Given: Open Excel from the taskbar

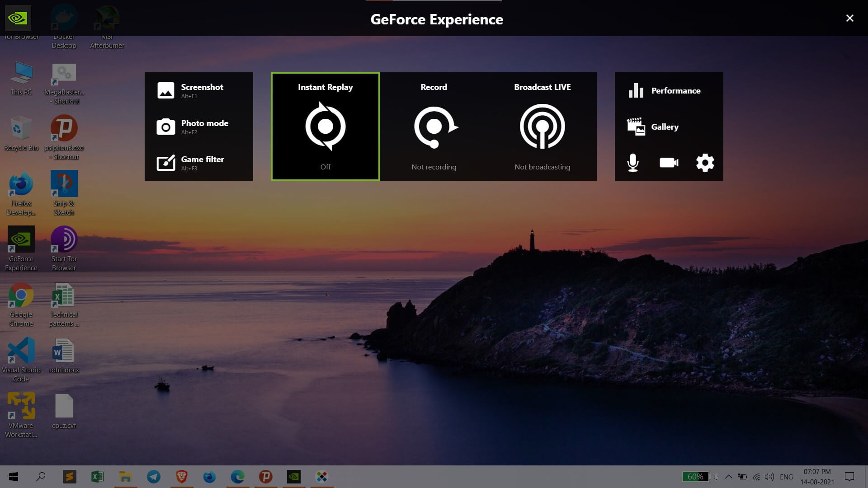Looking at the screenshot, I should (x=97, y=477).
